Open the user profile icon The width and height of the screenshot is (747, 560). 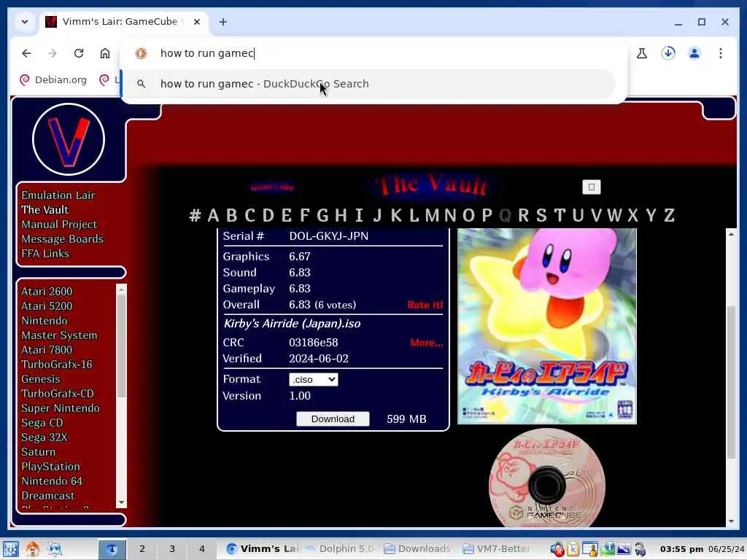click(x=694, y=53)
